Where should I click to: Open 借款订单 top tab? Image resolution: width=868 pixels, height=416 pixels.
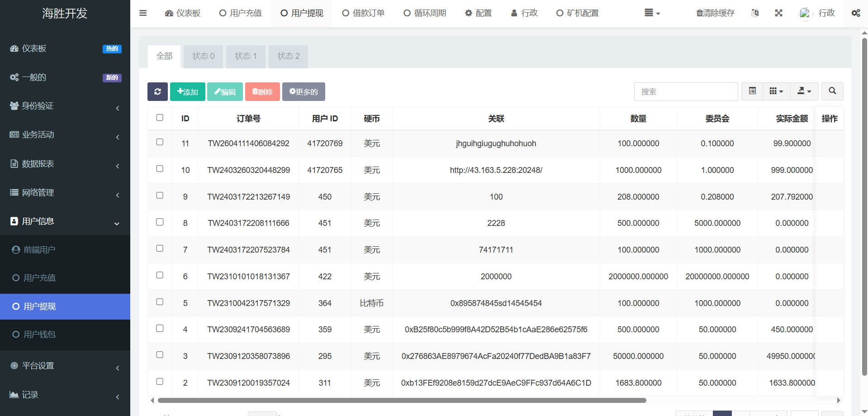(363, 13)
